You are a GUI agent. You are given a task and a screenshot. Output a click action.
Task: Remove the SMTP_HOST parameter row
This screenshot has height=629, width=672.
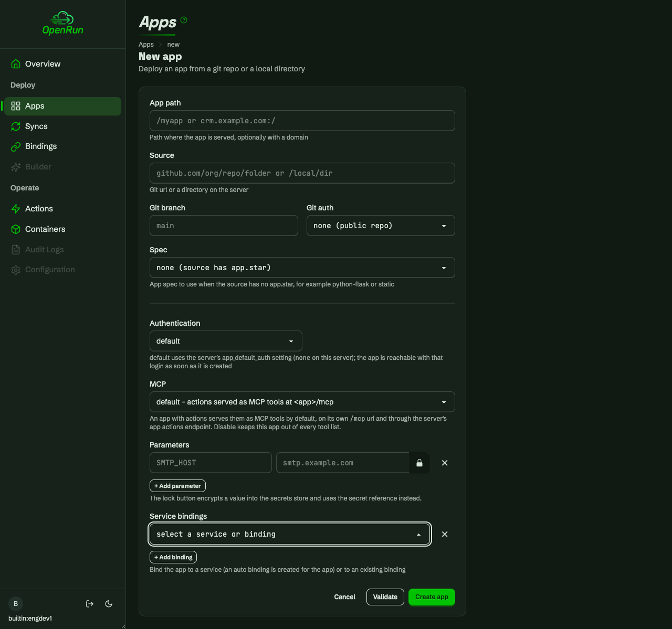(x=445, y=463)
